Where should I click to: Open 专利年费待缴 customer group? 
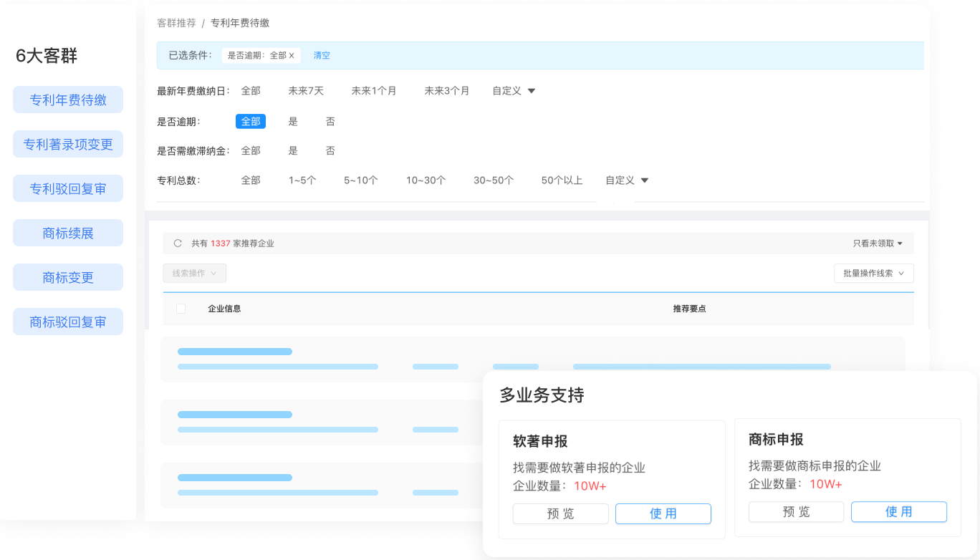[68, 100]
